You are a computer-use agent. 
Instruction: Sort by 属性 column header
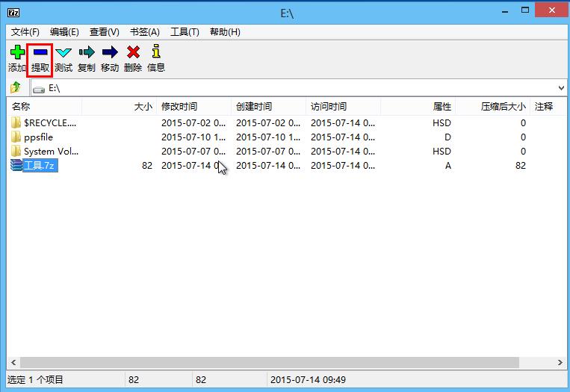coord(418,107)
